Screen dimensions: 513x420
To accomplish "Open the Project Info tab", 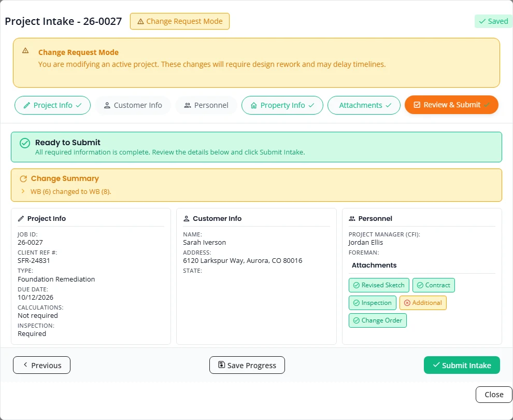I will tap(53, 105).
